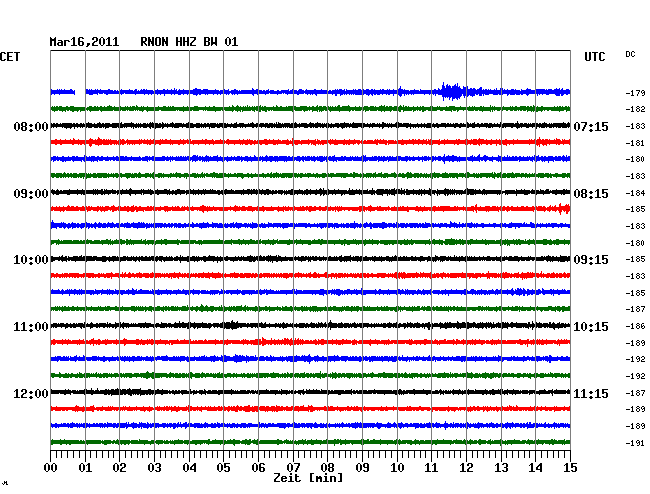The width and height of the screenshot is (650, 494).
Task: Click the x-axis minute label 08
Action: pos(327,468)
